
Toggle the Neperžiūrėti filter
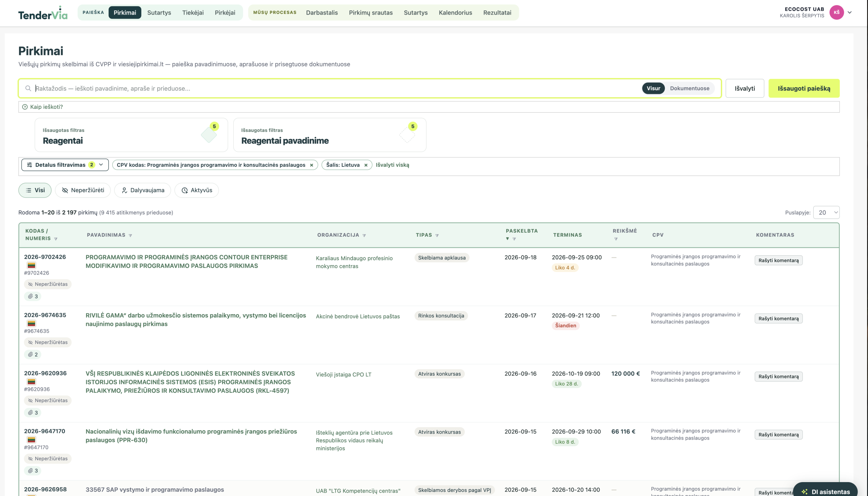click(83, 190)
